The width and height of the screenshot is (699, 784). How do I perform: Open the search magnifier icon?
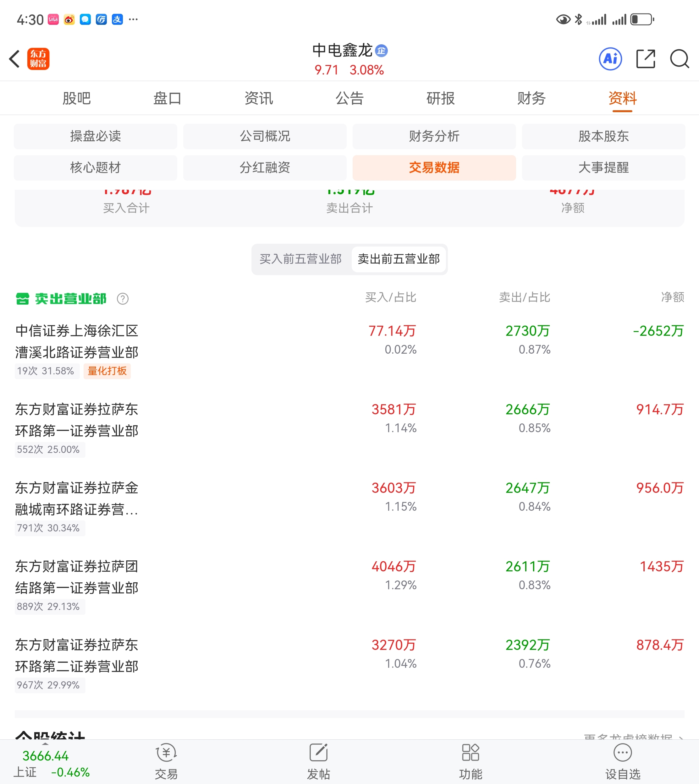click(680, 59)
